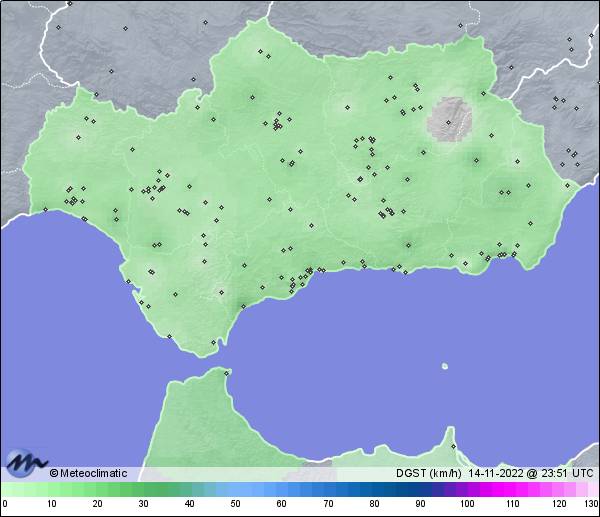Click the scale label 10
This screenshot has height=517, width=600.
pos(52,504)
